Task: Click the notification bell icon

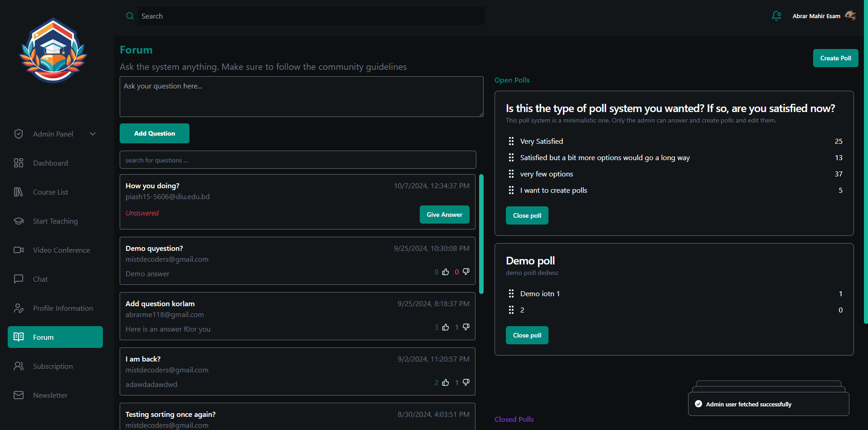Action: 776,16
